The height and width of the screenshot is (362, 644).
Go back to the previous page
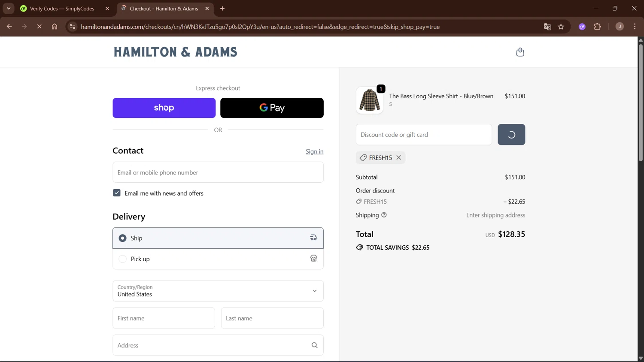pos(9,27)
